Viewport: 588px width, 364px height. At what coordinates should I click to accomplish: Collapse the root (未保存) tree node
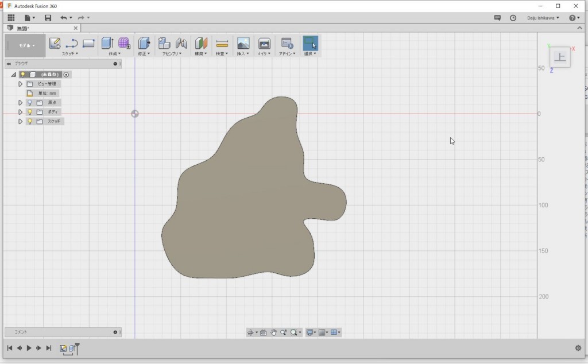[14, 75]
